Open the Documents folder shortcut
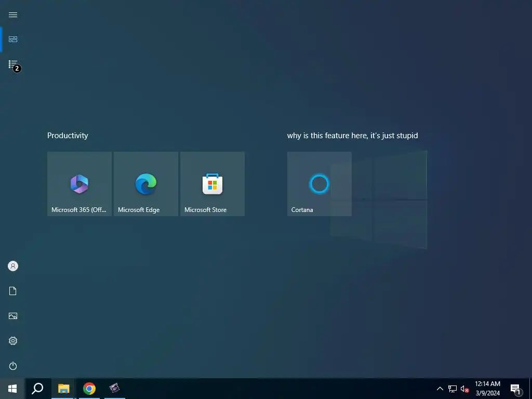This screenshot has width=532, height=399. click(x=13, y=291)
